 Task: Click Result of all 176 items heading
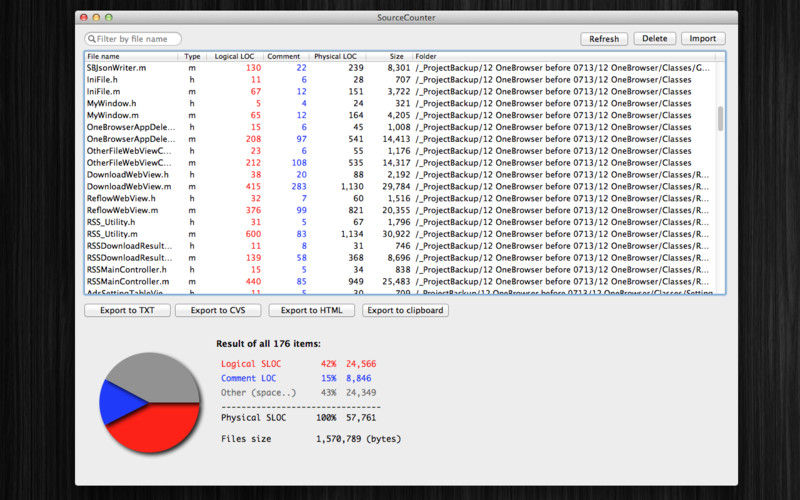268,344
